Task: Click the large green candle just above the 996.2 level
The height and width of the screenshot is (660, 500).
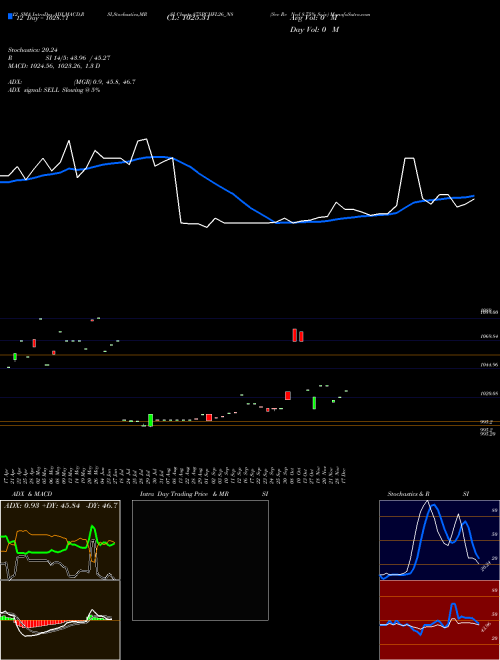Action: click(151, 420)
